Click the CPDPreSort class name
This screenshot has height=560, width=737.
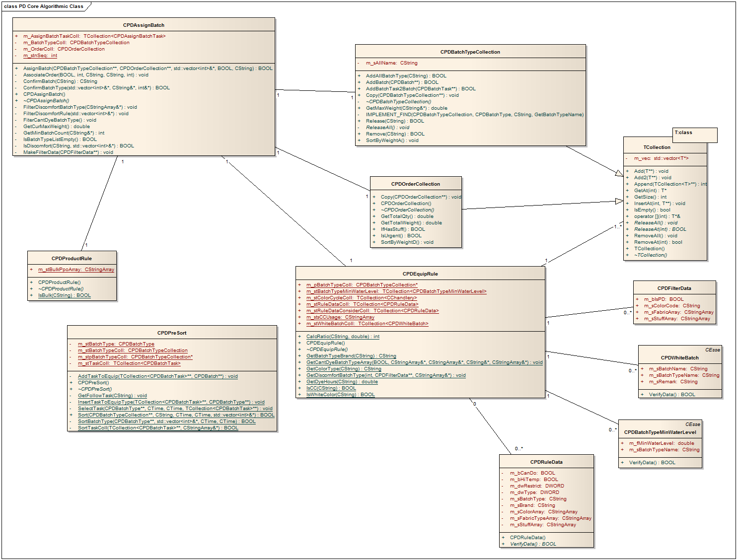click(172, 333)
